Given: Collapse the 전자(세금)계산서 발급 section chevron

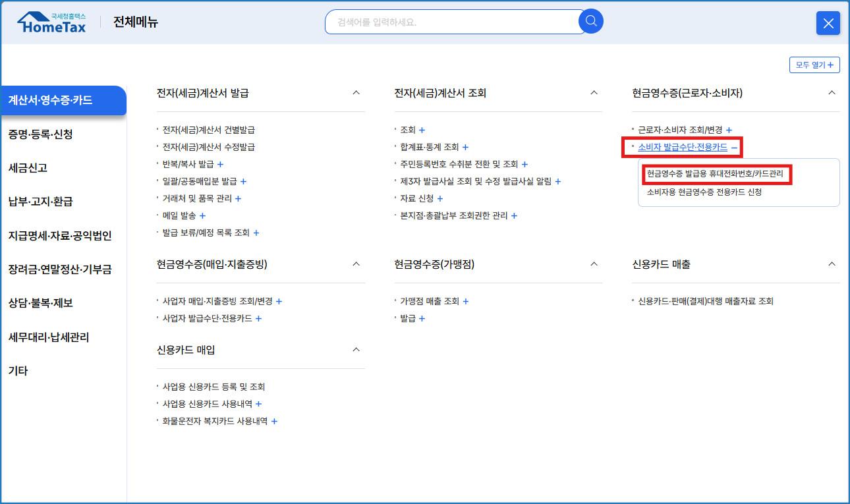Looking at the screenshot, I should pos(356,94).
